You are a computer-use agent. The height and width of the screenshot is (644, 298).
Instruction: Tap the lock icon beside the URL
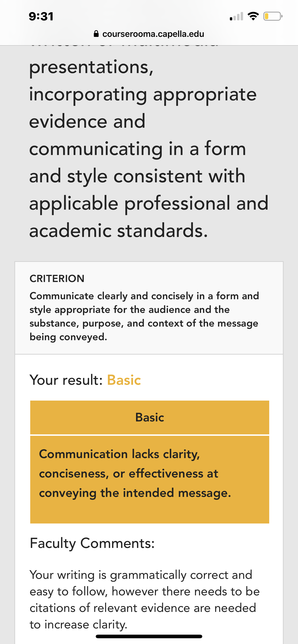[96, 34]
